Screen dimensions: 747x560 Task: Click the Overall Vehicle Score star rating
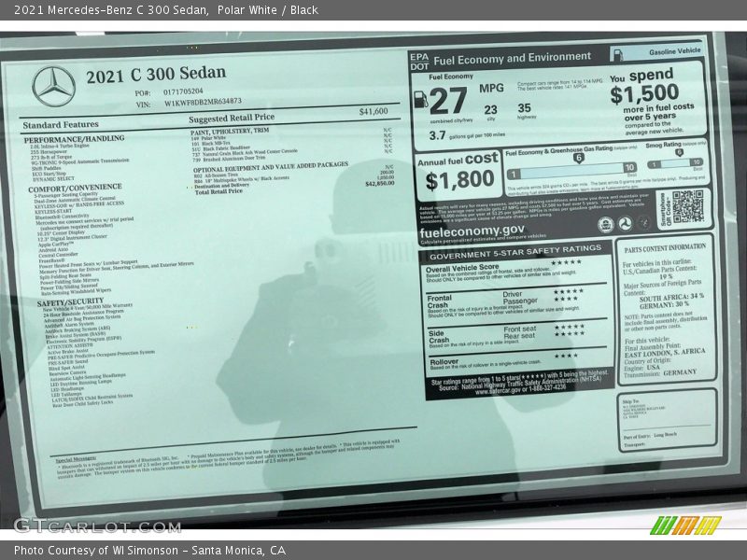point(566,262)
